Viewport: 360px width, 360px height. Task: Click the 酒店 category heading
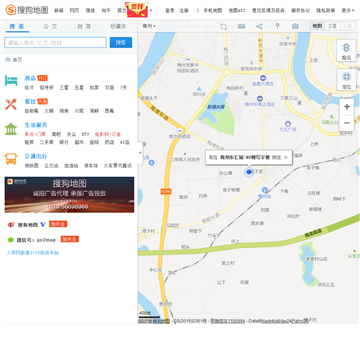[x=30, y=78]
